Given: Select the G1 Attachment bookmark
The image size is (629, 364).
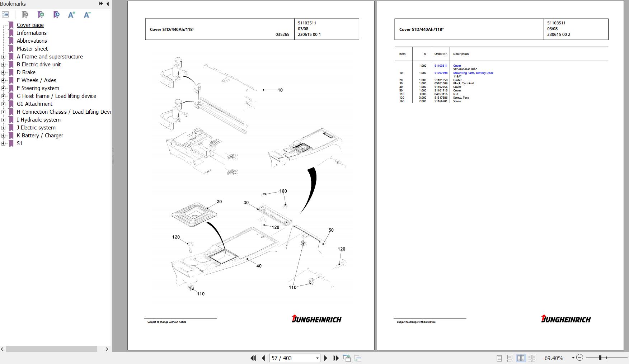Looking at the screenshot, I should click(x=34, y=104).
